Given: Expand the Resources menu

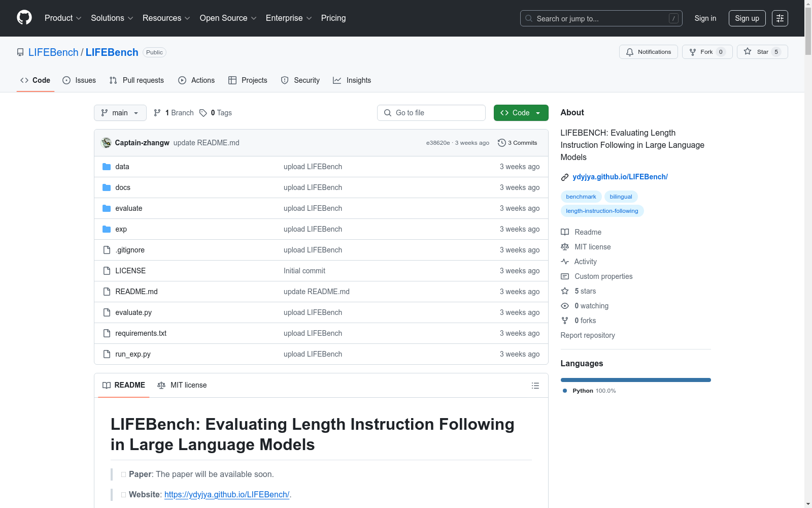Looking at the screenshot, I should click(166, 18).
